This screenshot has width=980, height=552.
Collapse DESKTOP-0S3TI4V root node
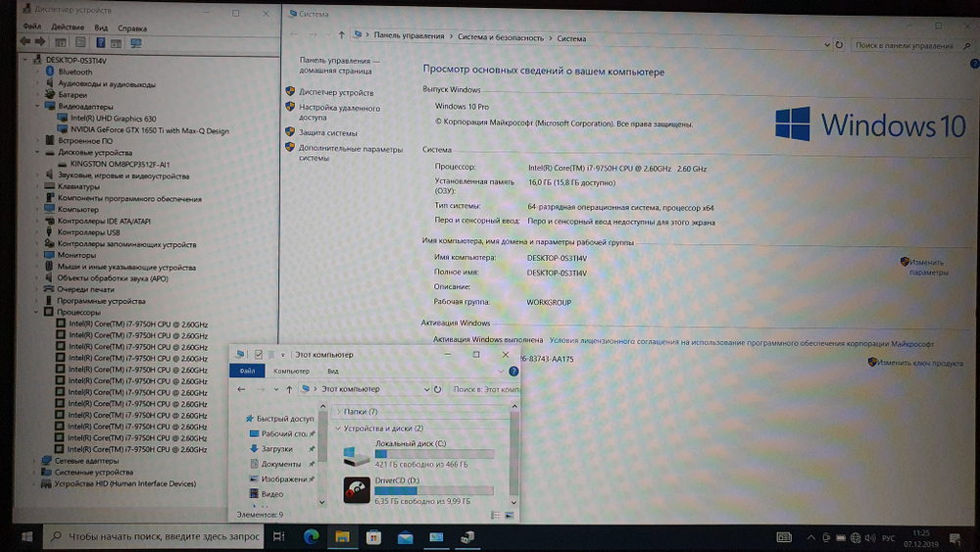25,60
